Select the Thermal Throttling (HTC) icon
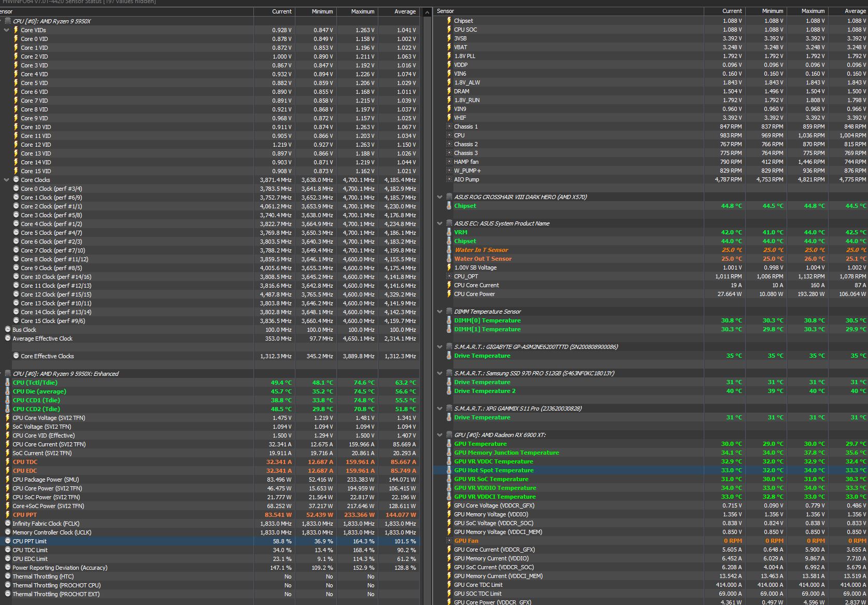Image resolution: width=868 pixels, height=605 pixels. click(x=8, y=576)
